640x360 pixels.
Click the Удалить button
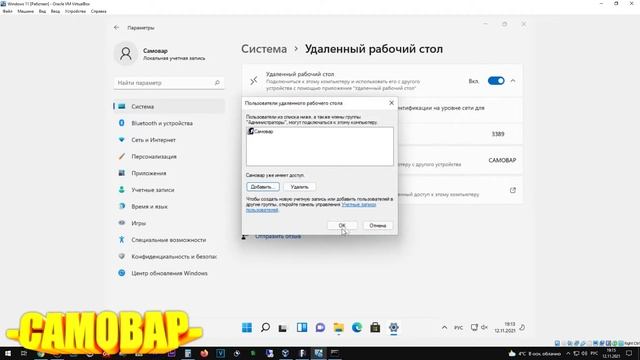pos(300,187)
